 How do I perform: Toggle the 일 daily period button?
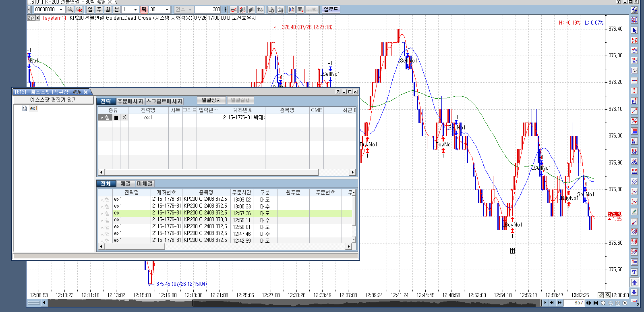pyautogui.click(x=90, y=9)
